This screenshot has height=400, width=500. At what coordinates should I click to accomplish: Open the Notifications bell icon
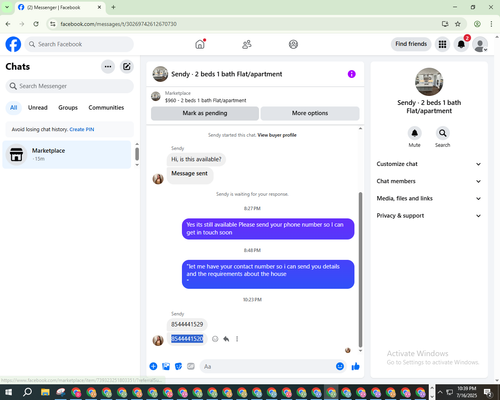point(461,44)
